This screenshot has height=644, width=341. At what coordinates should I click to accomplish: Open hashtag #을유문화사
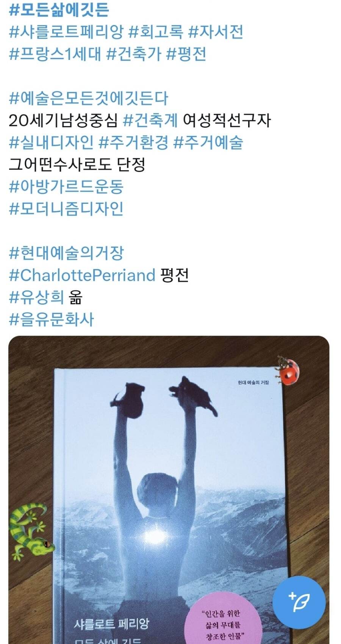[51, 319]
